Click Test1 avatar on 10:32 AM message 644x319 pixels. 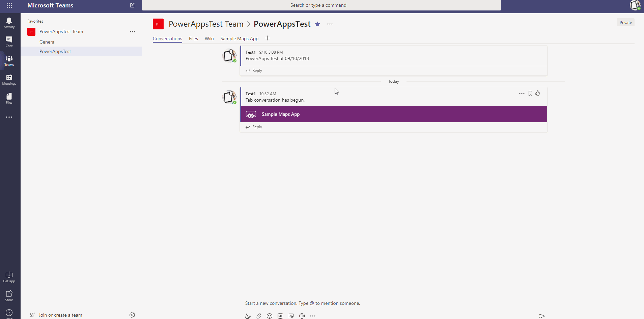coord(229,97)
